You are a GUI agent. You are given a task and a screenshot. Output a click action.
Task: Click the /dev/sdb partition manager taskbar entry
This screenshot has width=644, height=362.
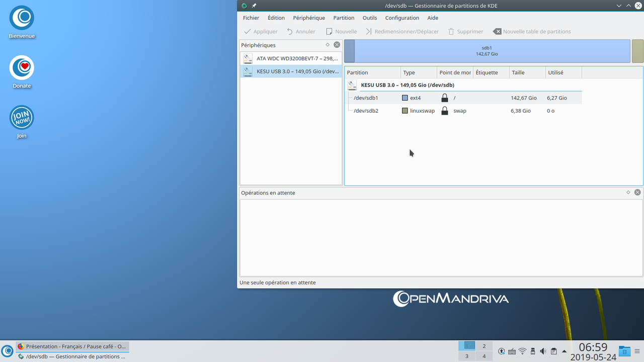tap(72, 356)
